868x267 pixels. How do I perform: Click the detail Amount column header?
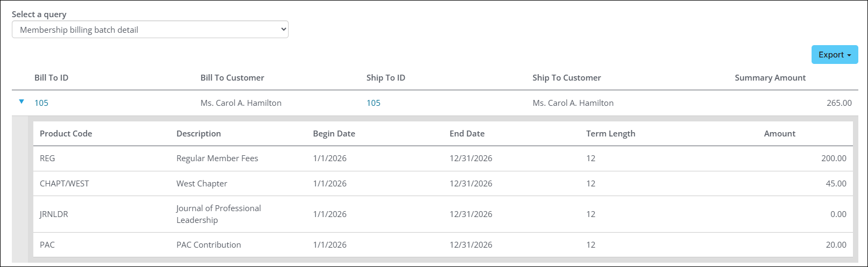[779, 134]
